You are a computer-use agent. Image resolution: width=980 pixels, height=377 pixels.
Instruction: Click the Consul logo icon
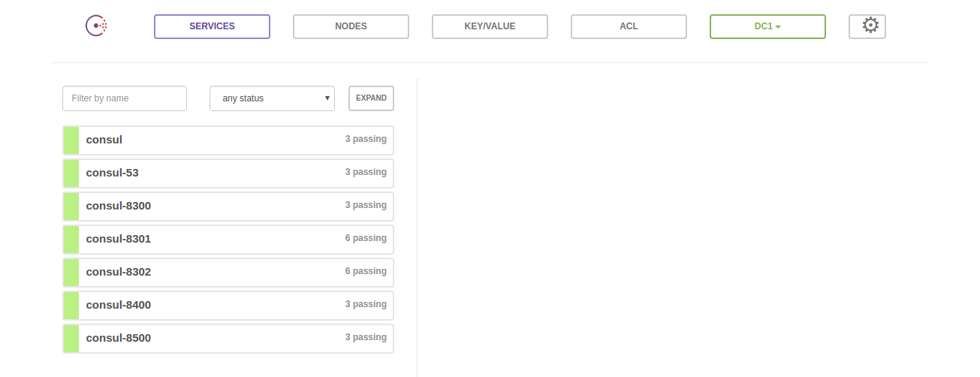(96, 26)
